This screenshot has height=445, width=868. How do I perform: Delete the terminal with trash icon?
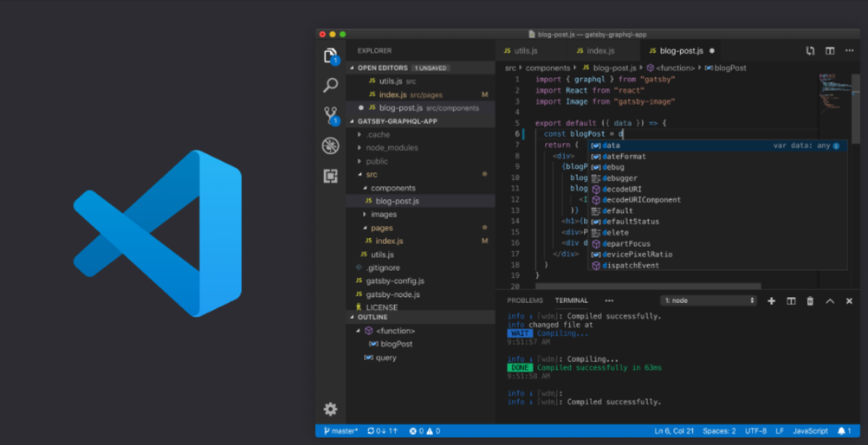click(x=810, y=300)
